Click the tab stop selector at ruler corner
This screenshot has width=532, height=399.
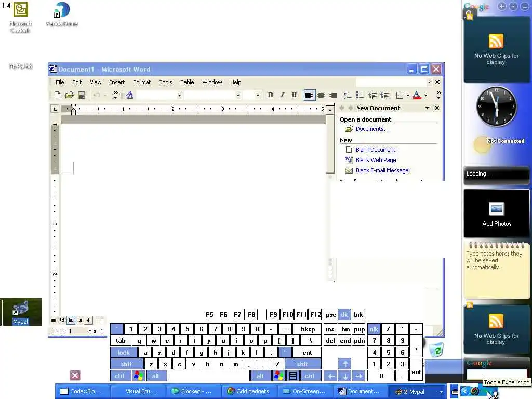coord(55,109)
